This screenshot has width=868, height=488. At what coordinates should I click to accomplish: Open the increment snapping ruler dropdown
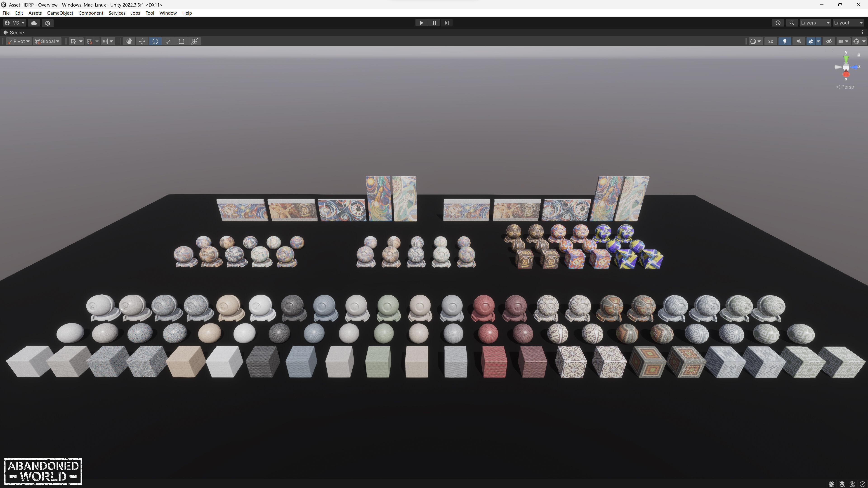tap(108, 41)
